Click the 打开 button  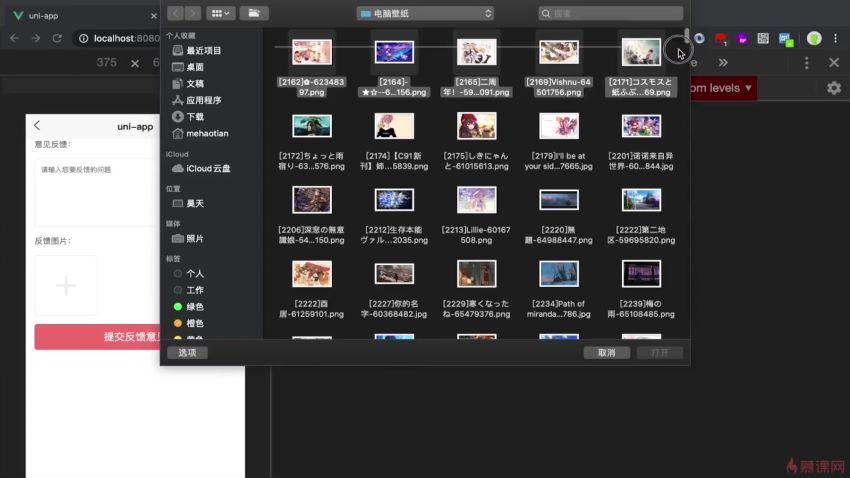coord(660,353)
